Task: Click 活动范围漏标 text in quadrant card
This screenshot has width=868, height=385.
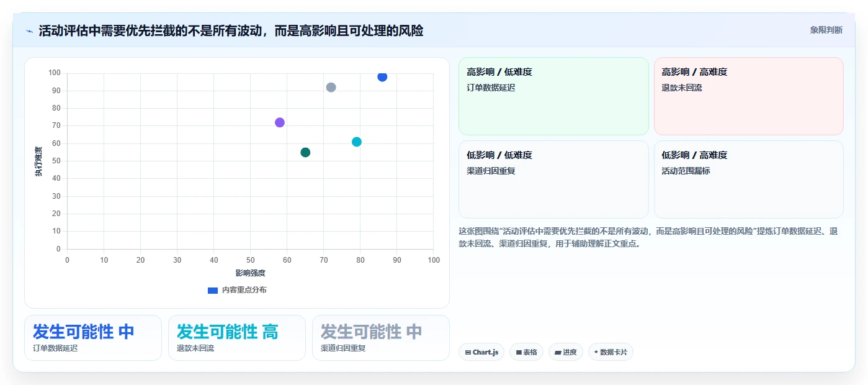Action: pos(686,171)
